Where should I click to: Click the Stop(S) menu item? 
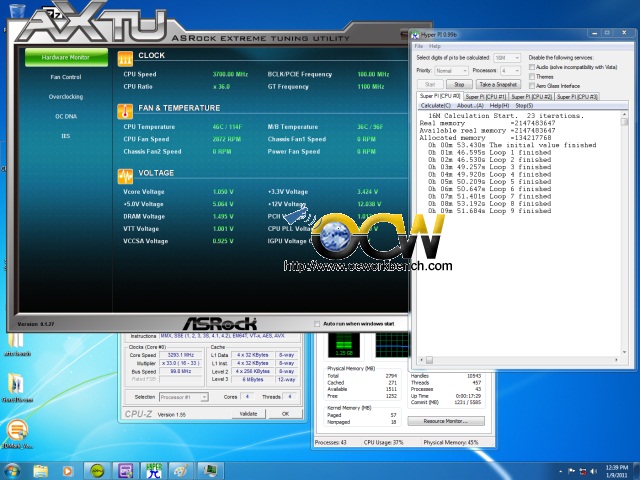(x=524, y=106)
